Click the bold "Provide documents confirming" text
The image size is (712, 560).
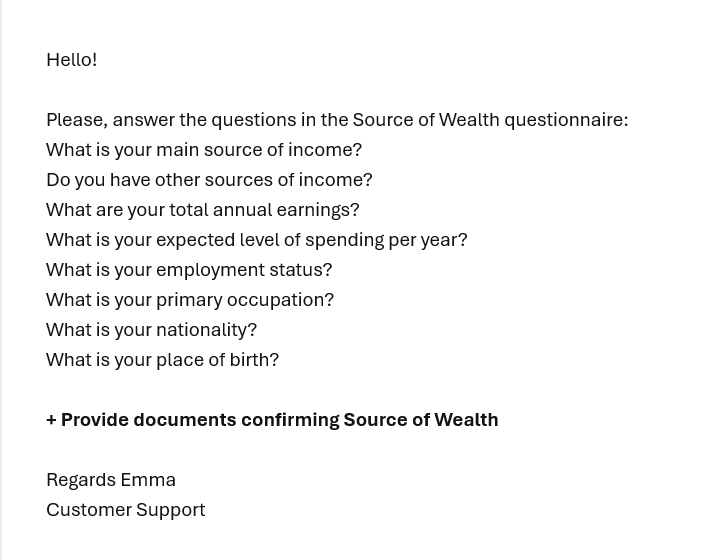(199, 420)
